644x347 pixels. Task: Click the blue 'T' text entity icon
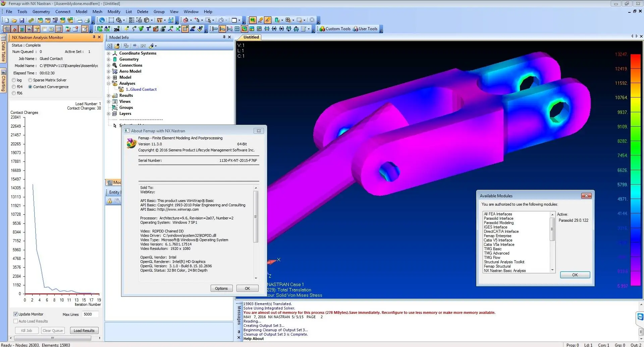click(148, 29)
